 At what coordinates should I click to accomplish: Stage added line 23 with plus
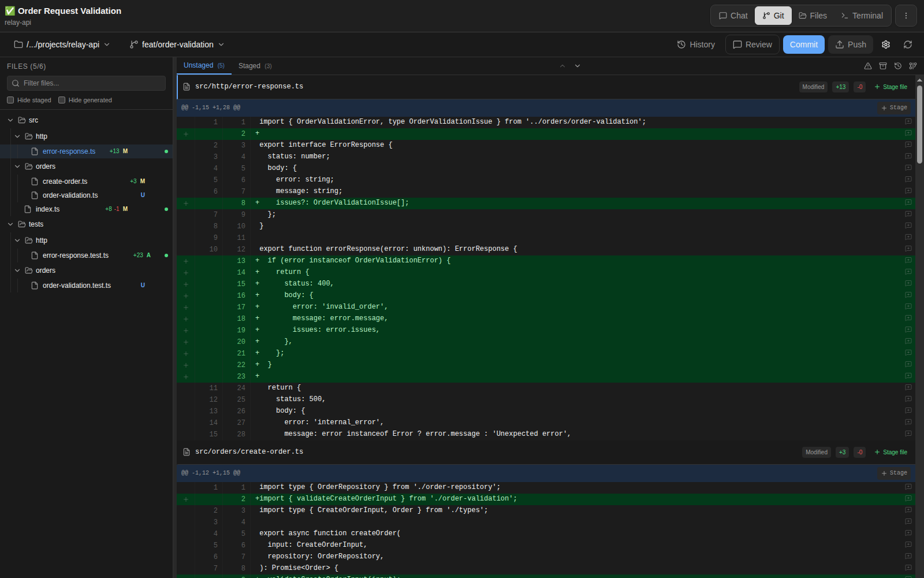click(186, 376)
